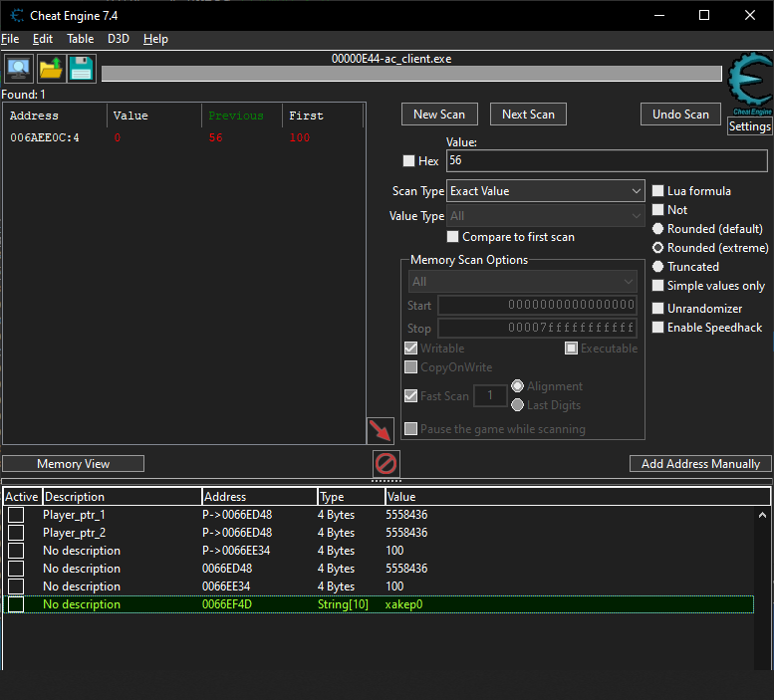Click the open process computer icon

pyautogui.click(x=18, y=69)
